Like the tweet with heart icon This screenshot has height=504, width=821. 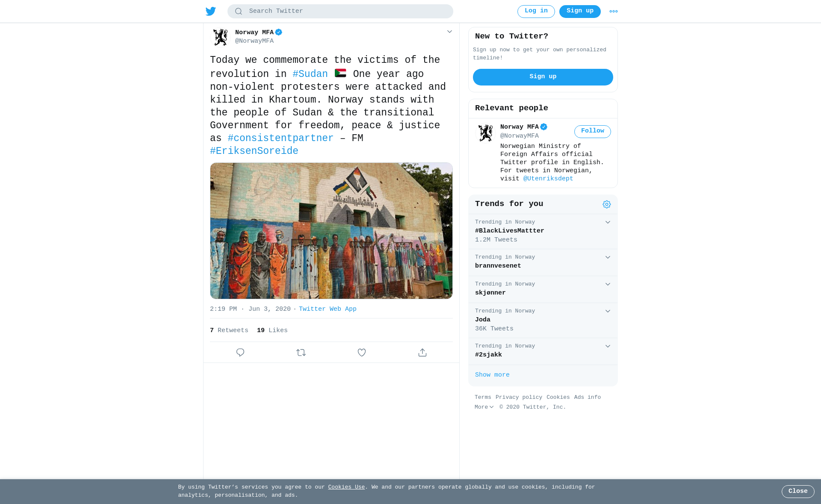click(x=362, y=352)
